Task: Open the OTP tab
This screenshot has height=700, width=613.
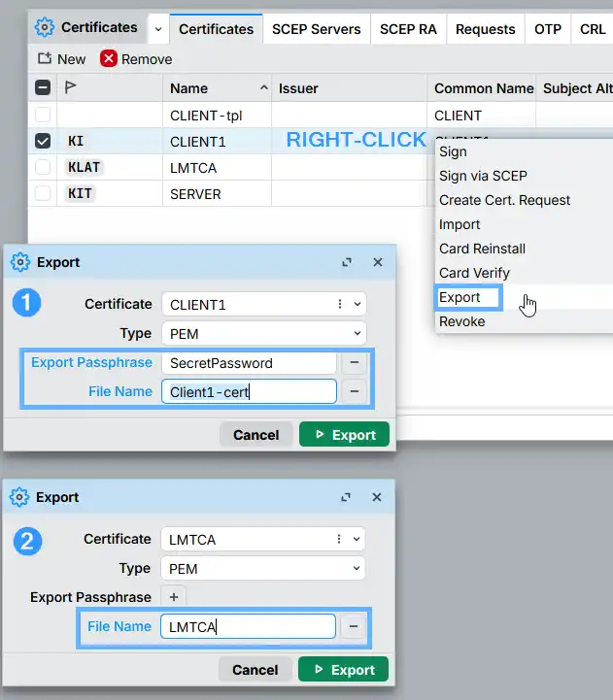Action: (x=548, y=29)
